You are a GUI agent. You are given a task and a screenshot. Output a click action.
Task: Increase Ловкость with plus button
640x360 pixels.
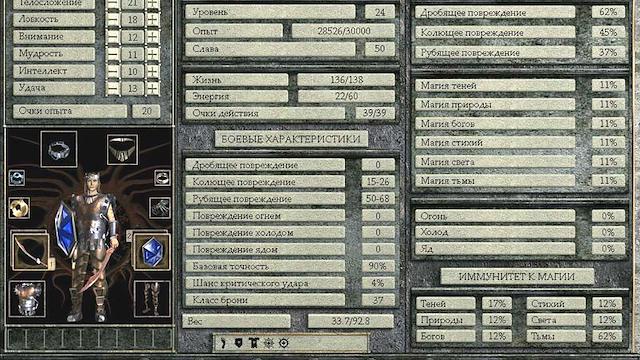pos(152,20)
